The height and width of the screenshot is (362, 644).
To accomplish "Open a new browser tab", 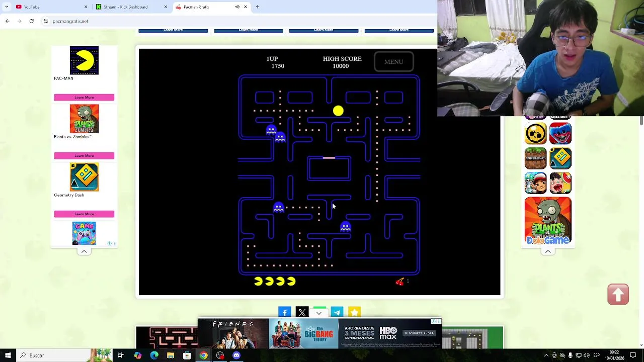I will point(258,7).
